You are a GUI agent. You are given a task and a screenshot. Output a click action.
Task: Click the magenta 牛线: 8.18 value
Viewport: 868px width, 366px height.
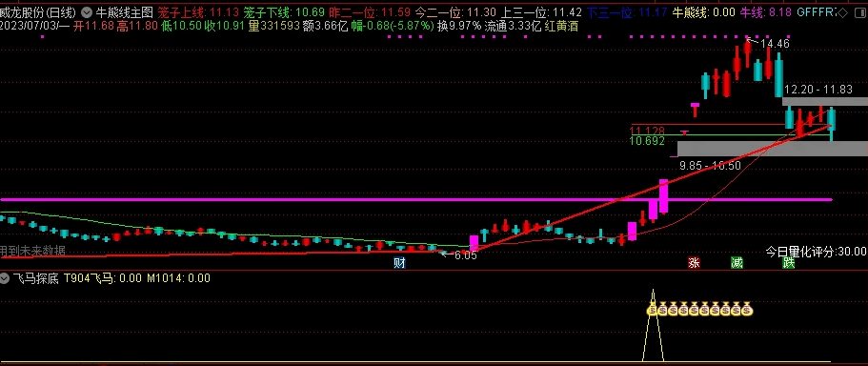pyautogui.click(x=766, y=12)
